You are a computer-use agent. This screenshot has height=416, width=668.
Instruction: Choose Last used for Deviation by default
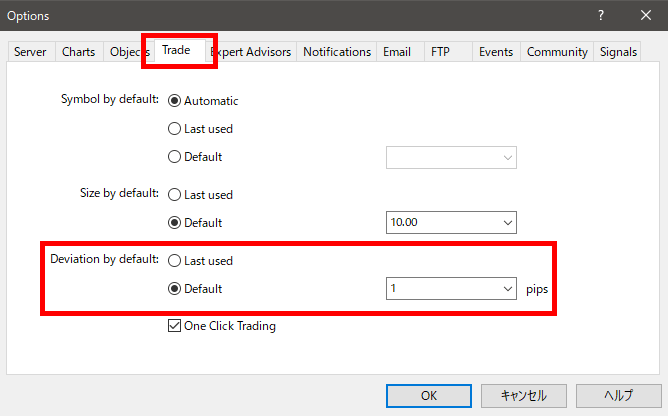[174, 260]
